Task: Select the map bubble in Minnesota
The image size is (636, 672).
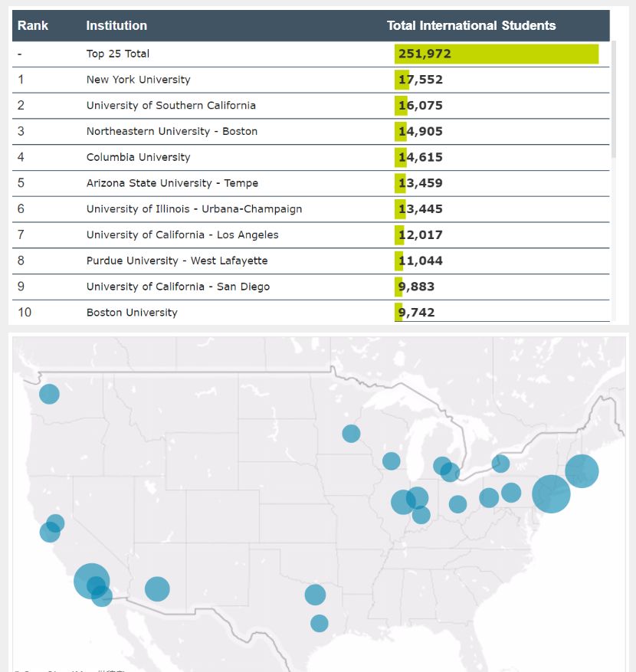Action: 351,434
